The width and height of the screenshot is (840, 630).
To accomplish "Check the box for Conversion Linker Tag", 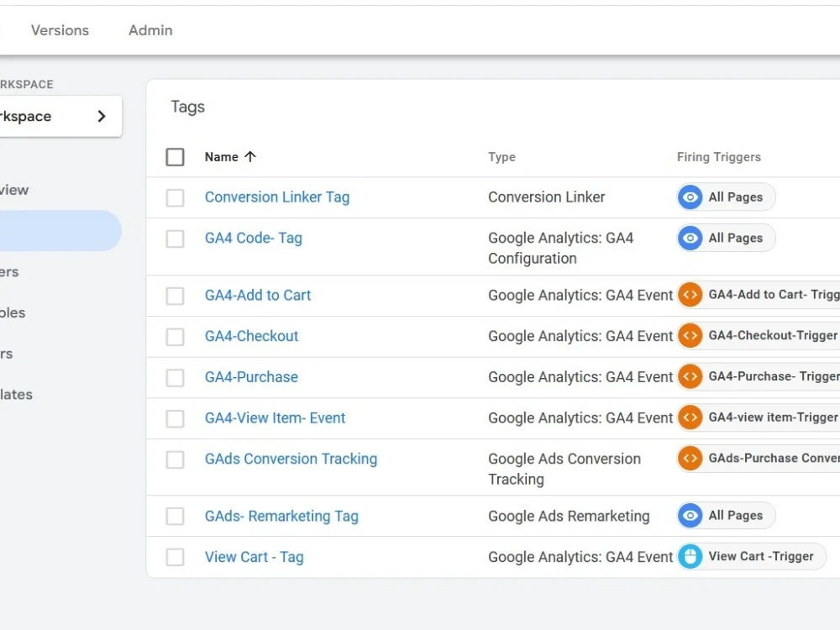I will 176,197.
